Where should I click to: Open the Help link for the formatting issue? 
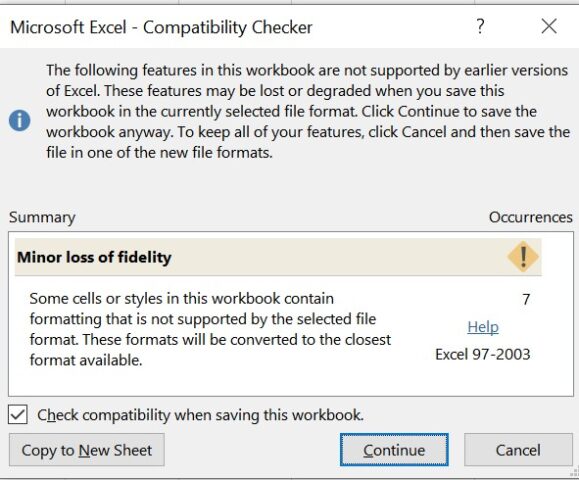pyautogui.click(x=483, y=327)
